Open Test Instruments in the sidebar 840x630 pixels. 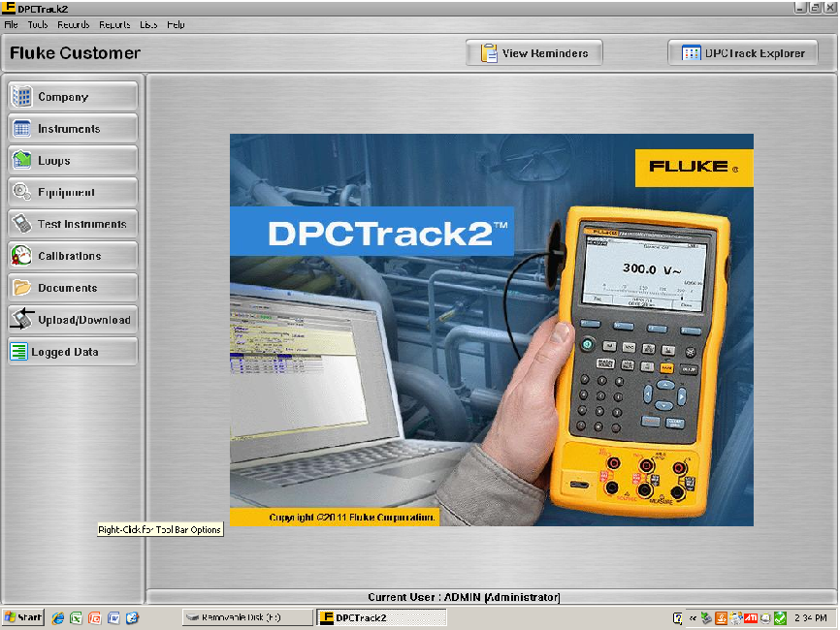(x=73, y=224)
